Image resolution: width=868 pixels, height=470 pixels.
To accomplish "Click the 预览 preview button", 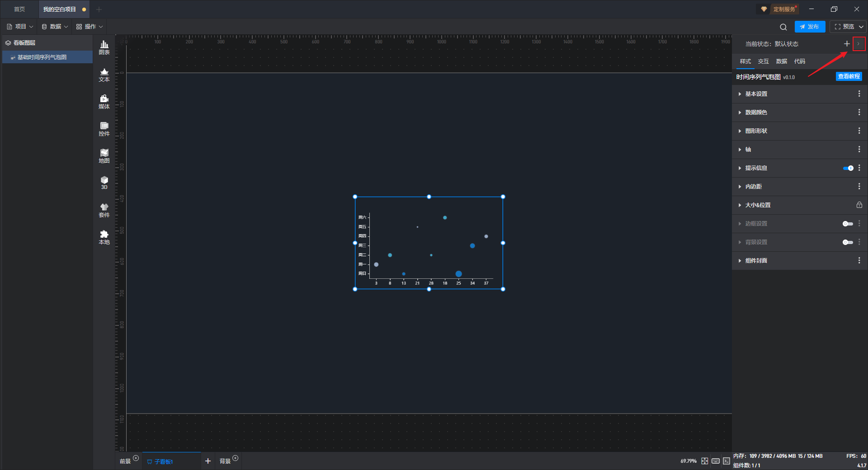I will tap(844, 27).
